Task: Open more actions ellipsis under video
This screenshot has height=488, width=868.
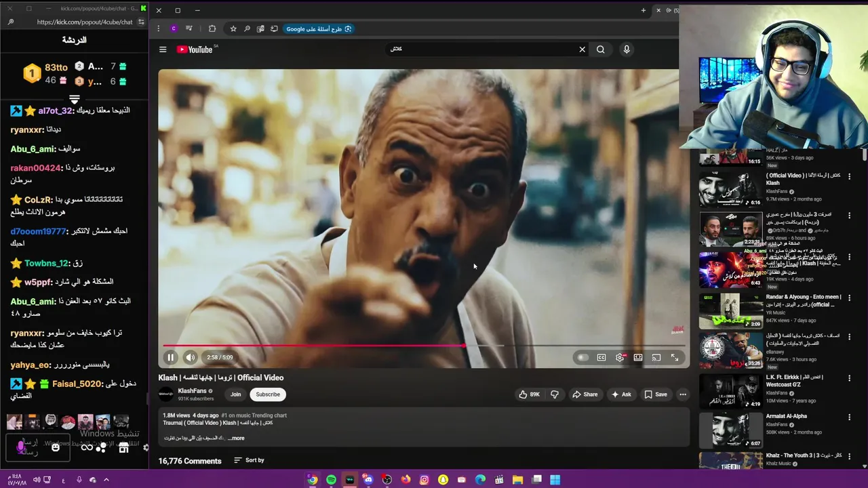Action: (683, 394)
